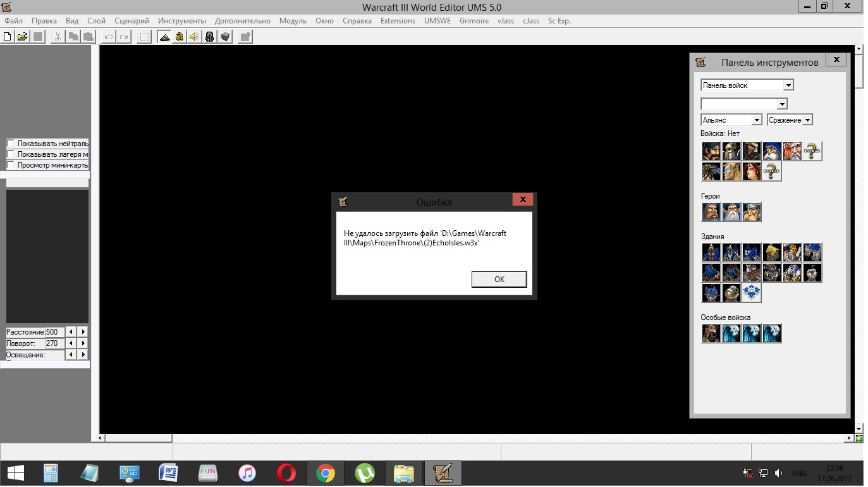
Task: Open the Trigger Editor letter-a icon
Action: (180, 37)
